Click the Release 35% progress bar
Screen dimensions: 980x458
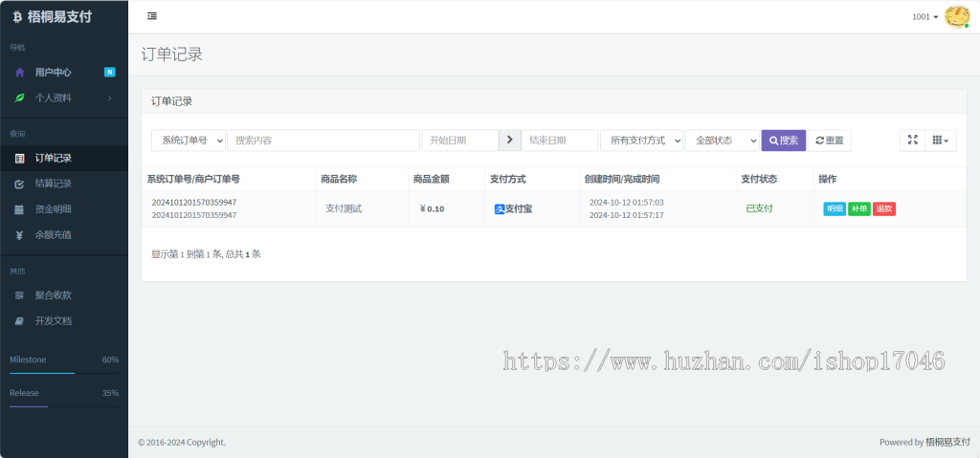64,406
